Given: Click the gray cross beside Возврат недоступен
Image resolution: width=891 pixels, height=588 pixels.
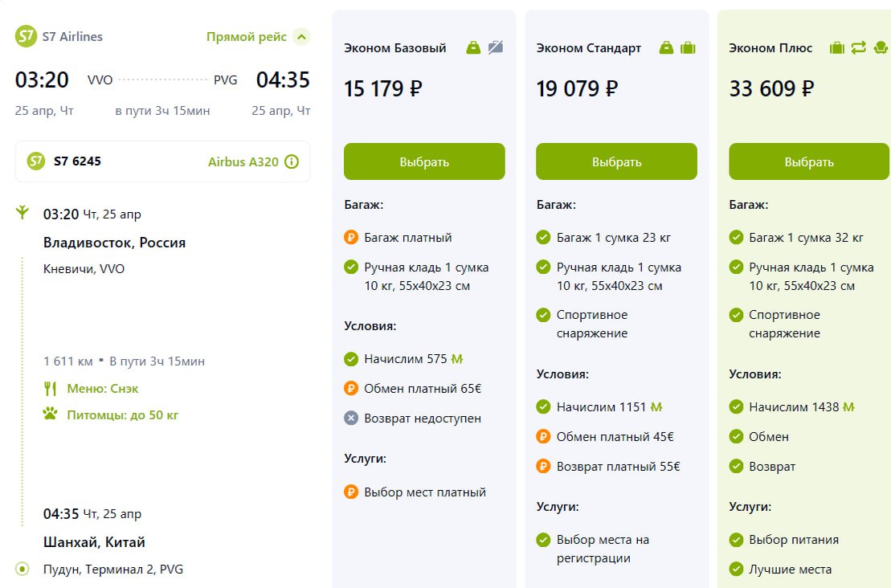Looking at the screenshot, I should click(351, 419).
